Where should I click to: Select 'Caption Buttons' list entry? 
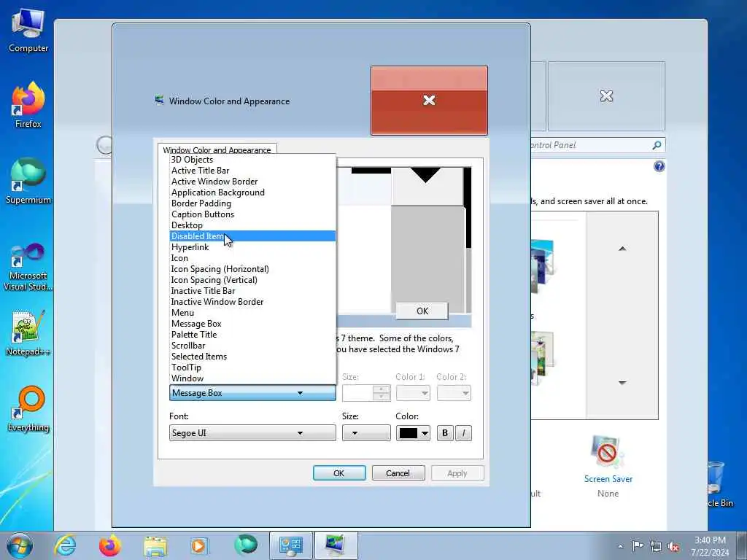click(252, 214)
